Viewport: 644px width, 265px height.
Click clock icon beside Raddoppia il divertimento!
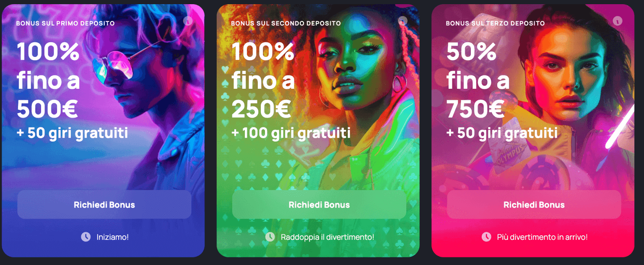point(270,237)
